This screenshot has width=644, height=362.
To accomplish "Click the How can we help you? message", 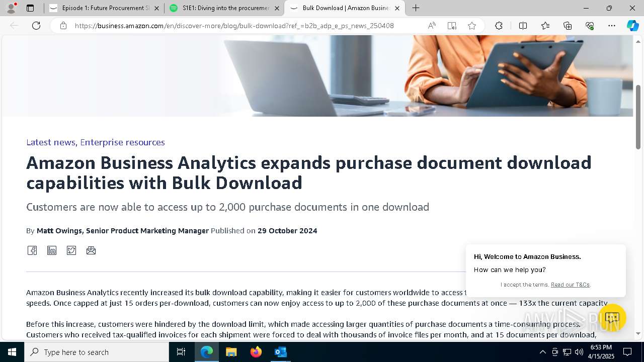I will 510,270.
